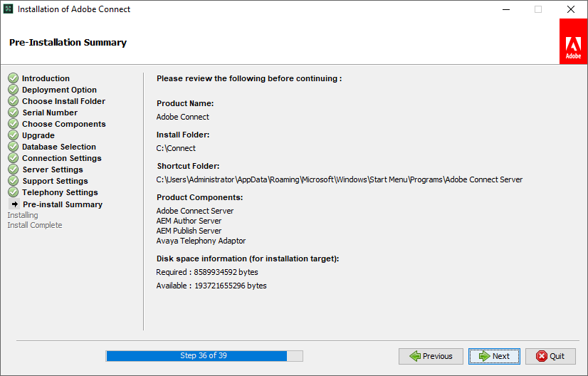This screenshot has height=376, width=588.
Task: Click the Shortcut Folder: label
Action: click(188, 166)
